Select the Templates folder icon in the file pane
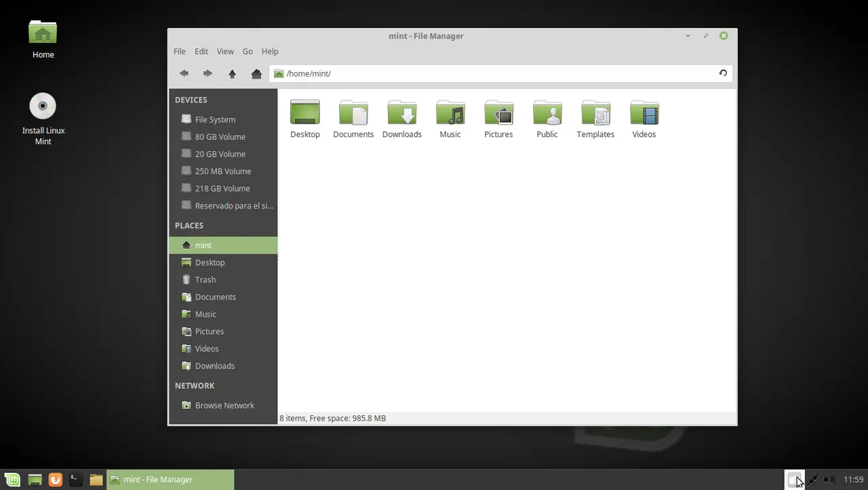The width and height of the screenshot is (868, 490). coord(595,113)
